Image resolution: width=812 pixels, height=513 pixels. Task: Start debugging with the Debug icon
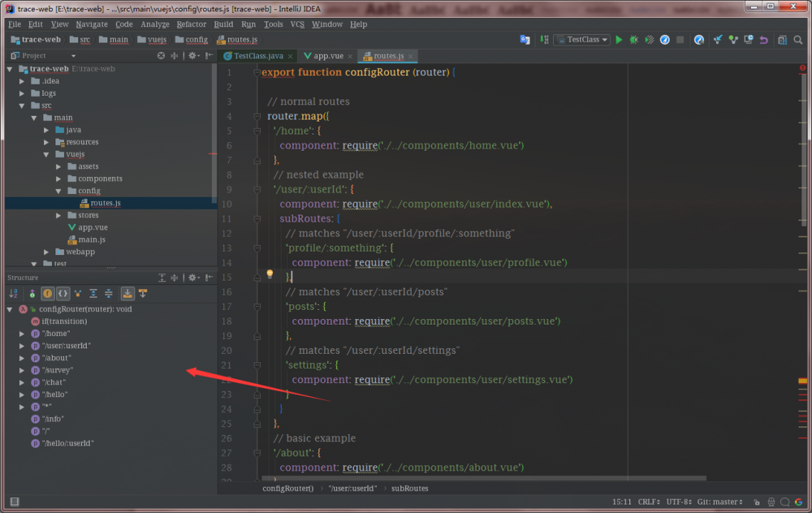pos(634,38)
